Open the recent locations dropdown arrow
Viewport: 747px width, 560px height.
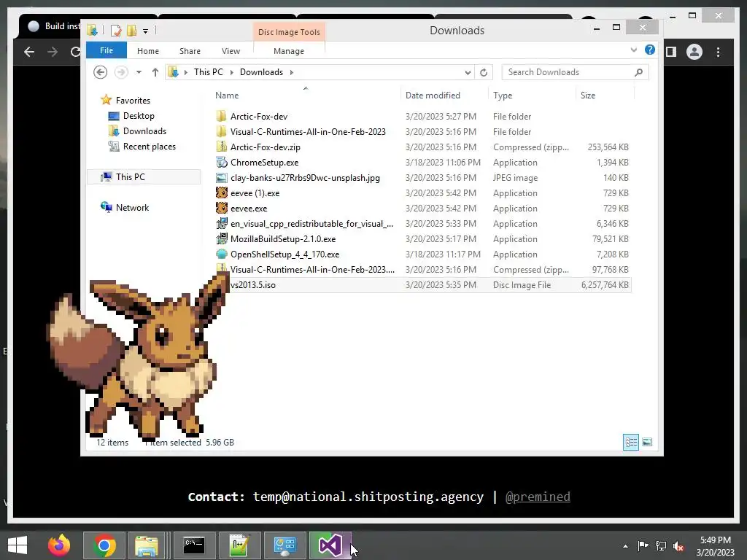point(139,72)
